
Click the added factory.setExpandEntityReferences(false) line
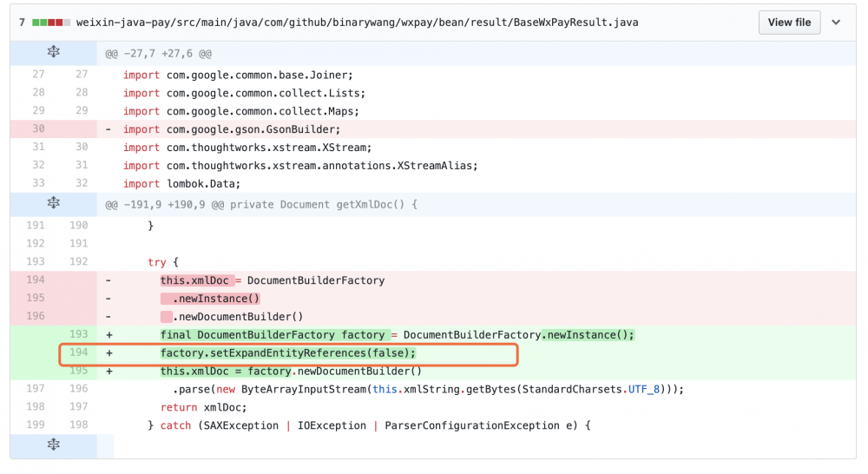point(288,352)
